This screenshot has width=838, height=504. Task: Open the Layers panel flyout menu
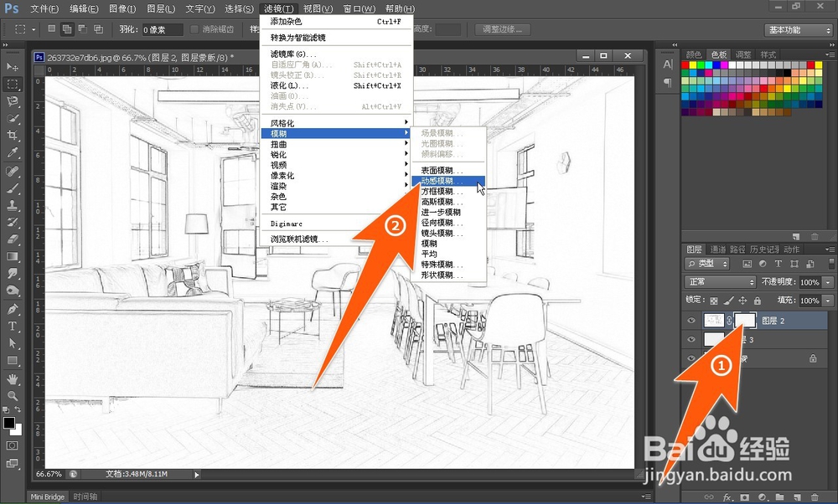830,249
